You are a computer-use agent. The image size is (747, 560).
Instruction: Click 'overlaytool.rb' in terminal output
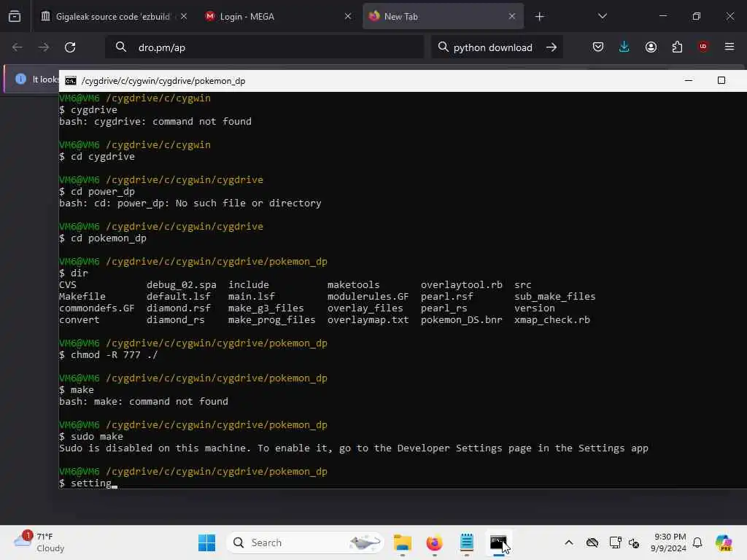462,285
